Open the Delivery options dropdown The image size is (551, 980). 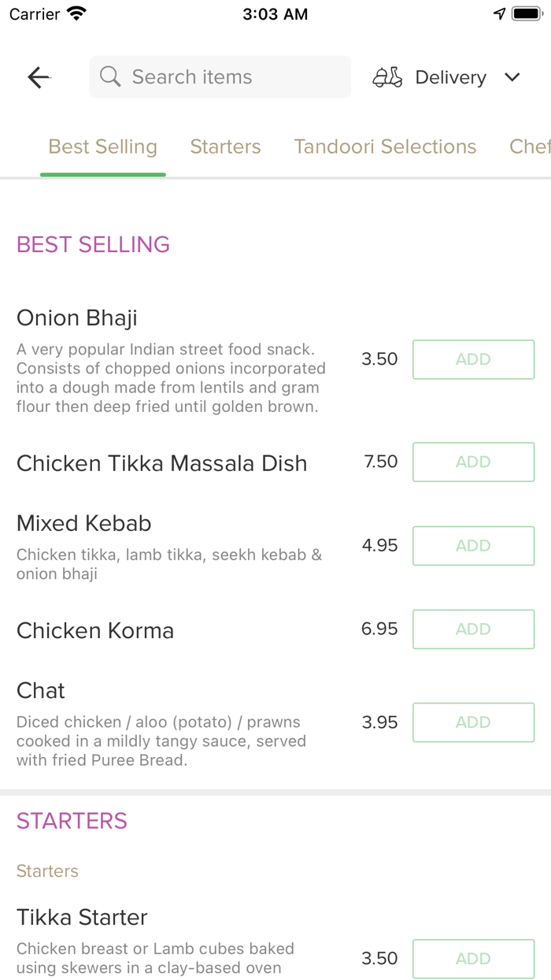click(450, 76)
